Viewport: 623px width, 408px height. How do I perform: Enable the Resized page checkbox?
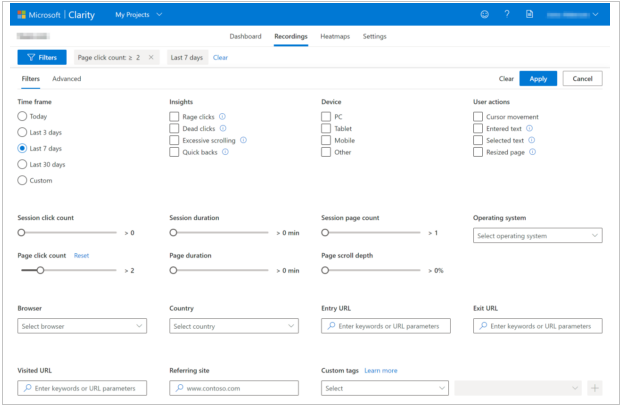point(478,152)
